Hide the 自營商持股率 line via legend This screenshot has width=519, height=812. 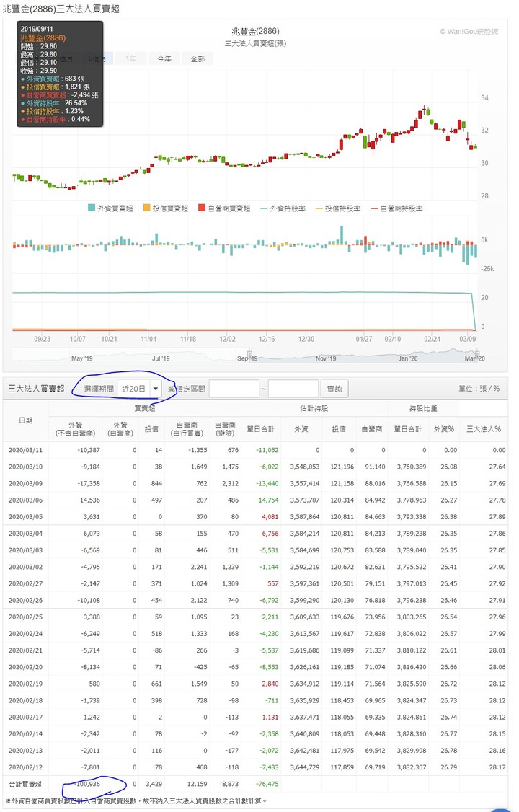click(x=396, y=208)
